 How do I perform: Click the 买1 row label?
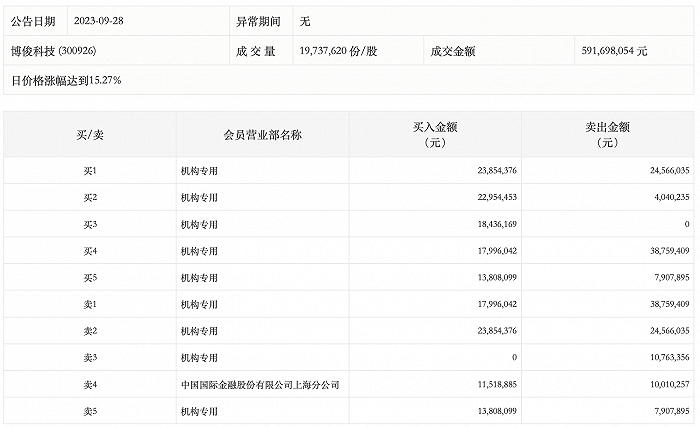pos(89,170)
